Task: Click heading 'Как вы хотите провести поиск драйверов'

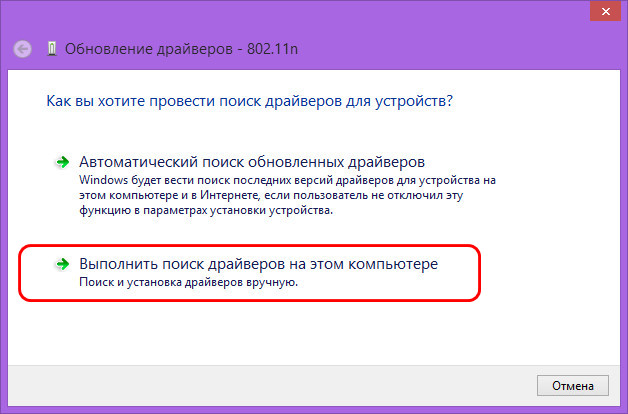Action: point(250,100)
